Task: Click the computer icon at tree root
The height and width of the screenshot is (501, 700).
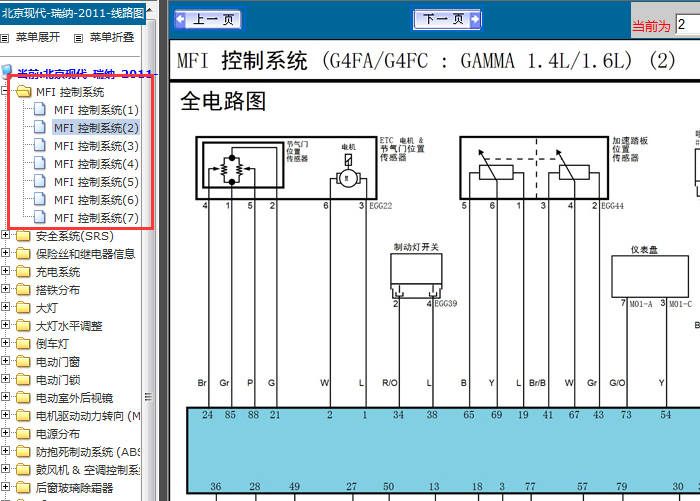Action: point(7,72)
